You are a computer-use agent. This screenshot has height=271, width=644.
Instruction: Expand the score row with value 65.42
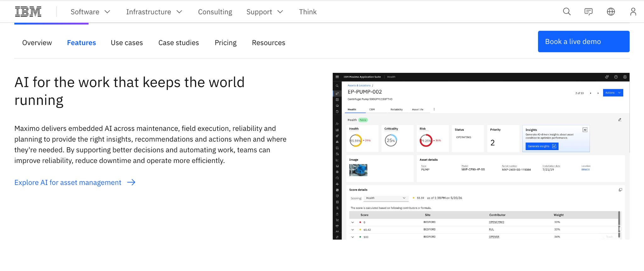[353, 230]
